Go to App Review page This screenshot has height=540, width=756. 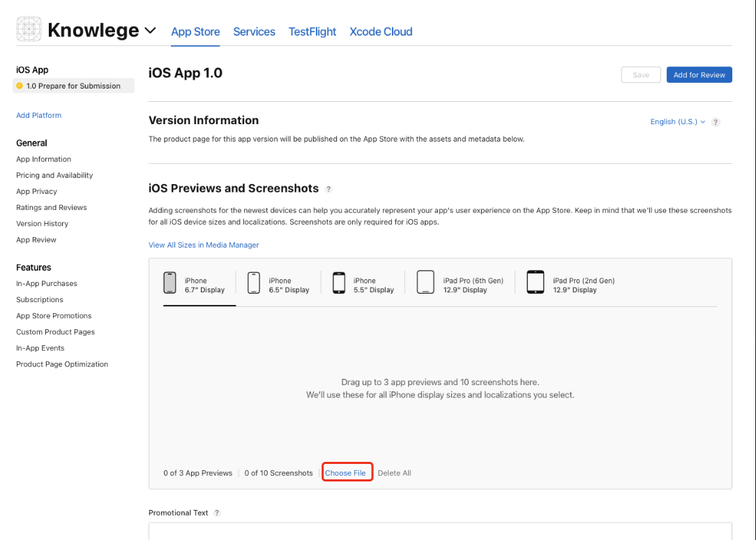[x=36, y=239]
